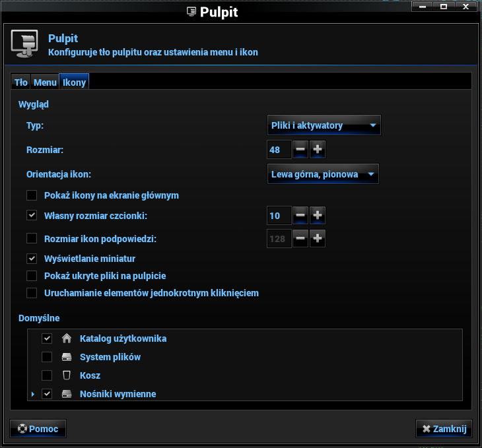Minimize the Pulpit window
Image resolution: width=482 pixels, height=448 pixels.
423,7
